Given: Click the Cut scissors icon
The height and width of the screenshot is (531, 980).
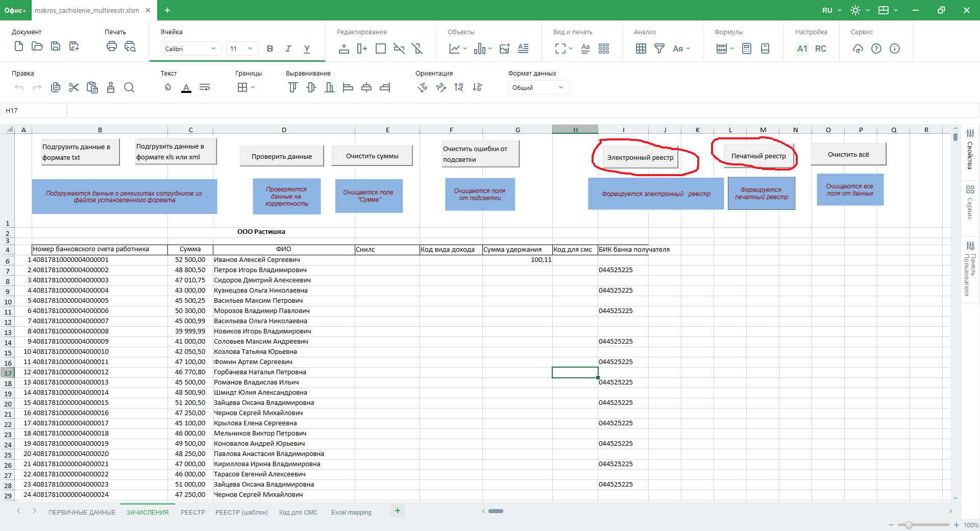Looking at the screenshot, I should pos(74,88).
